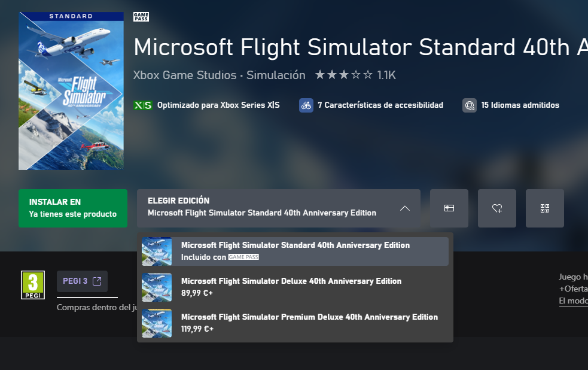Open the QR code share button

pyautogui.click(x=545, y=208)
